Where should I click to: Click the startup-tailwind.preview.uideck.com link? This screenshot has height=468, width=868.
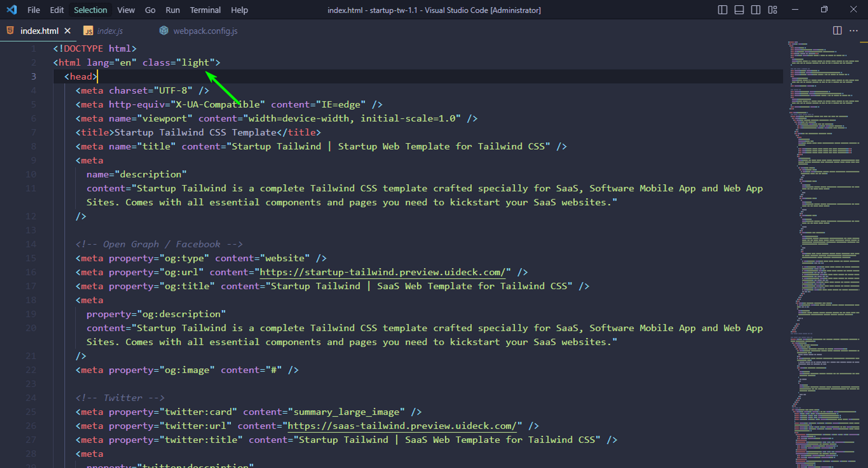click(383, 272)
